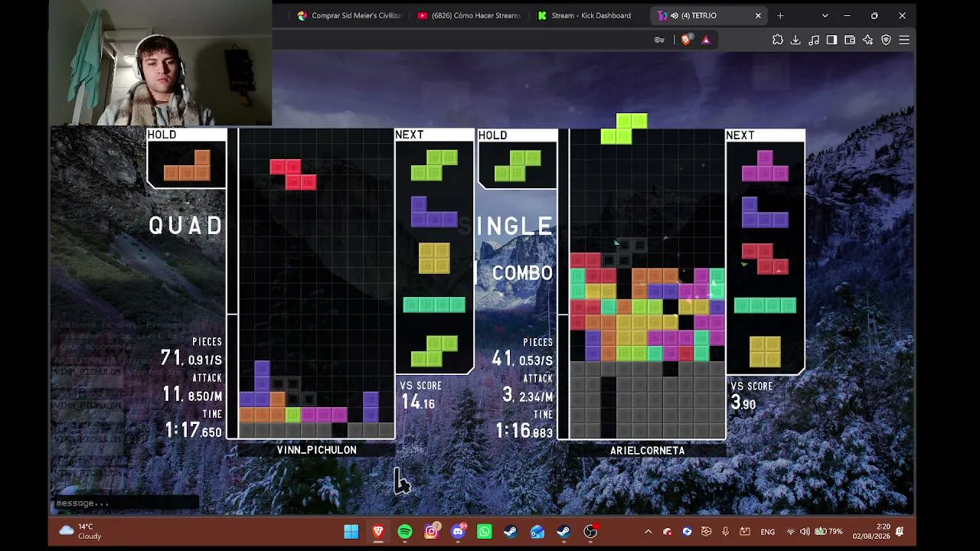Image resolution: width=980 pixels, height=551 pixels.
Task: Expand the system tray hidden icons chevron
Action: click(x=648, y=531)
